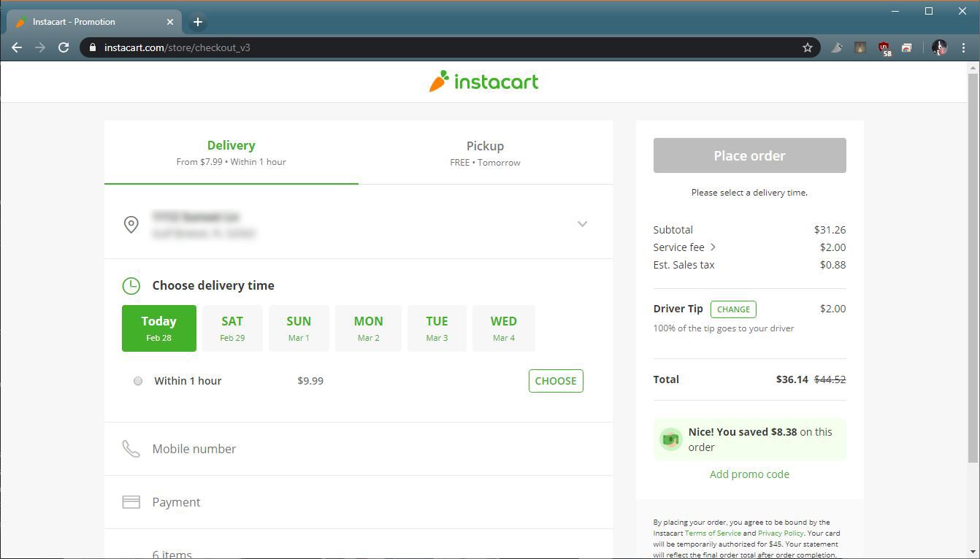Click the card icon by Payment
Image resolution: width=980 pixels, height=559 pixels.
[131, 502]
